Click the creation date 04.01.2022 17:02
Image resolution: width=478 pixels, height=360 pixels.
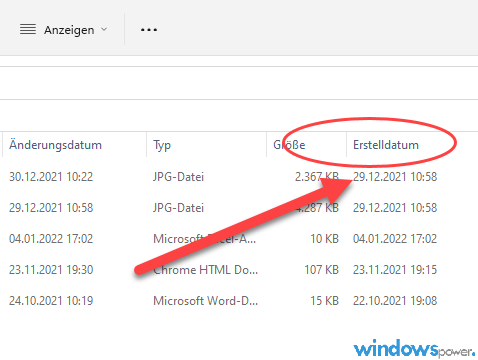[x=395, y=239]
